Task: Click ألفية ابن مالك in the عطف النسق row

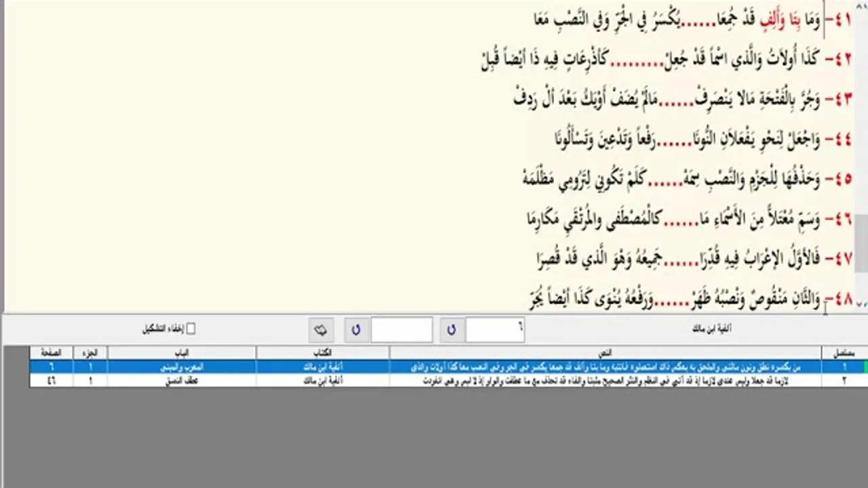Action: 323,380
